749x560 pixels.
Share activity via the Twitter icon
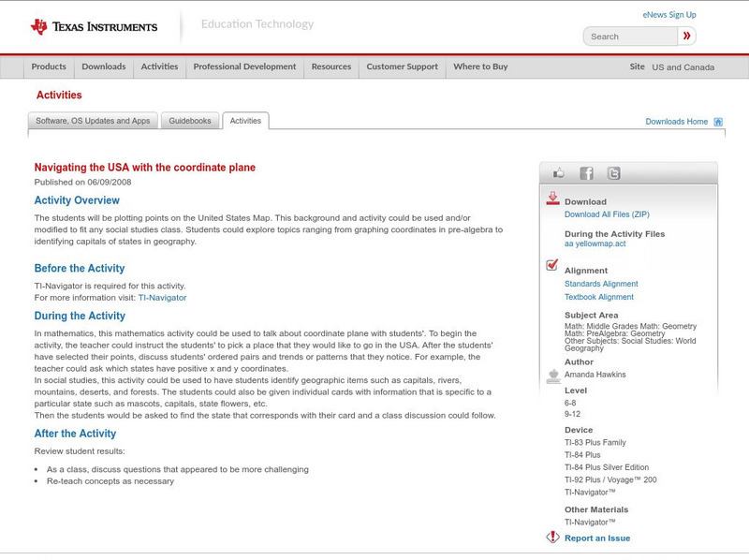pyautogui.click(x=613, y=173)
